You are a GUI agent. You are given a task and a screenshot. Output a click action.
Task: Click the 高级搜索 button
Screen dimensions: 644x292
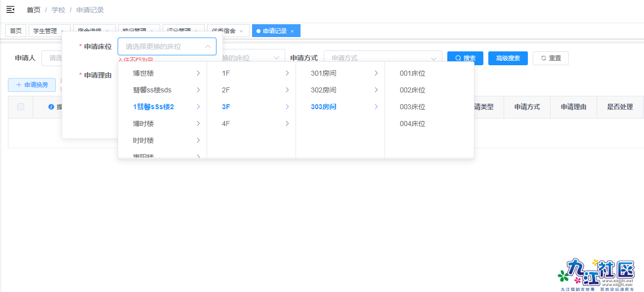(508, 58)
